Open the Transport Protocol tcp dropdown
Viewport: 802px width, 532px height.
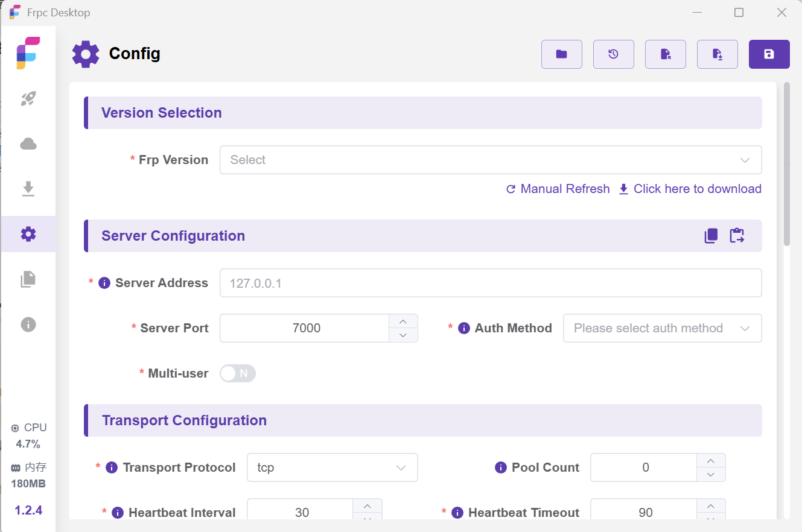[332, 467]
